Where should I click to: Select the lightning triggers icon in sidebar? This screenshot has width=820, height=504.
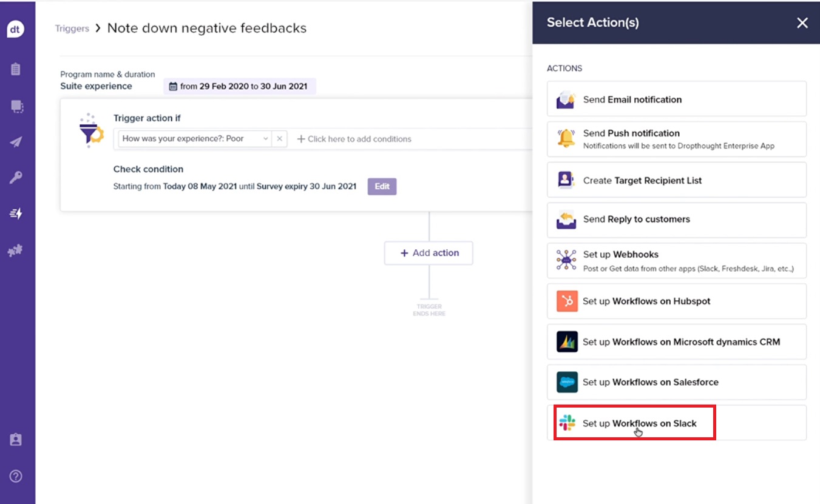point(16,213)
